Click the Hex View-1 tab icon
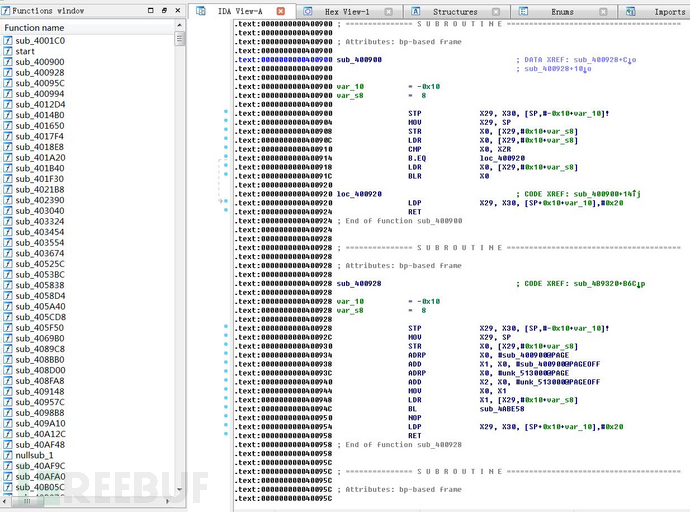Screen dimensions: 690x512 coord(308,11)
